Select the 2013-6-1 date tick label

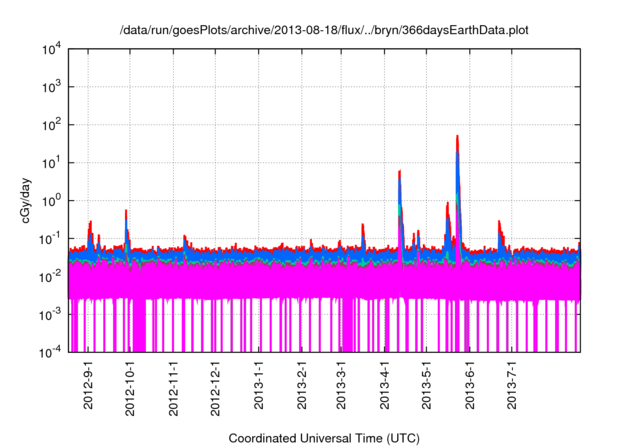[x=469, y=387]
